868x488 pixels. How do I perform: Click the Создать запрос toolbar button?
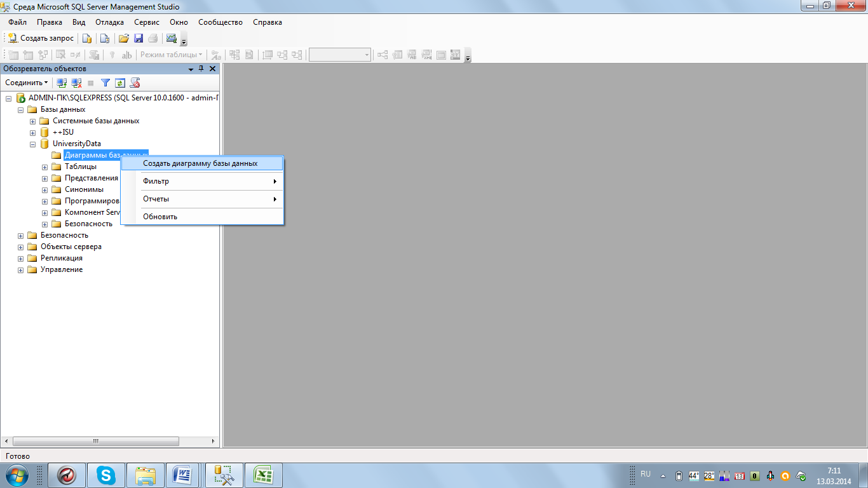coord(41,38)
